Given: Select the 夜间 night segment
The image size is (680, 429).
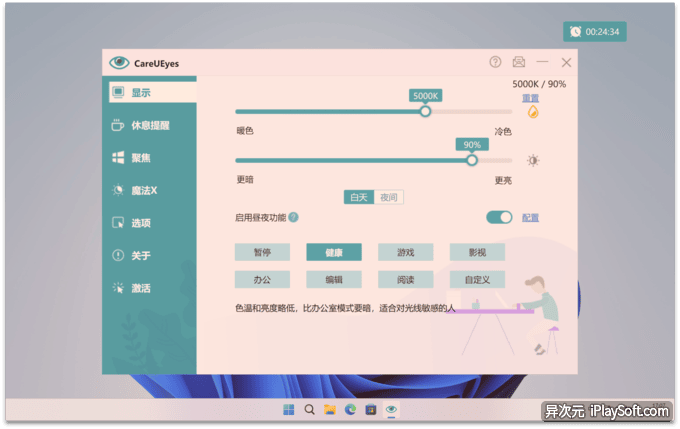Looking at the screenshot, I should [389, 197].
